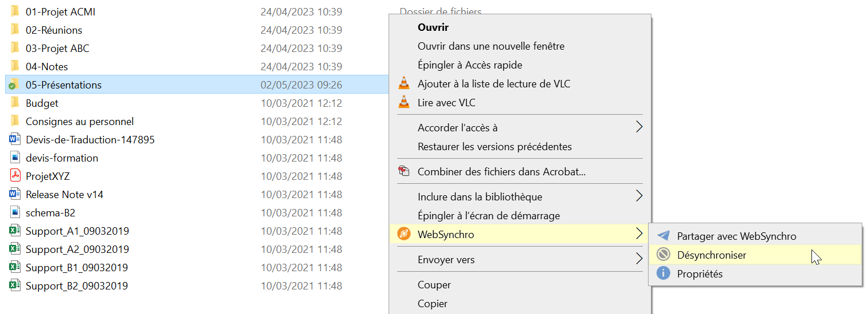
Task: Select Épingler à Accès rapide
Action: pyautogui.click(x=470, y=65)
